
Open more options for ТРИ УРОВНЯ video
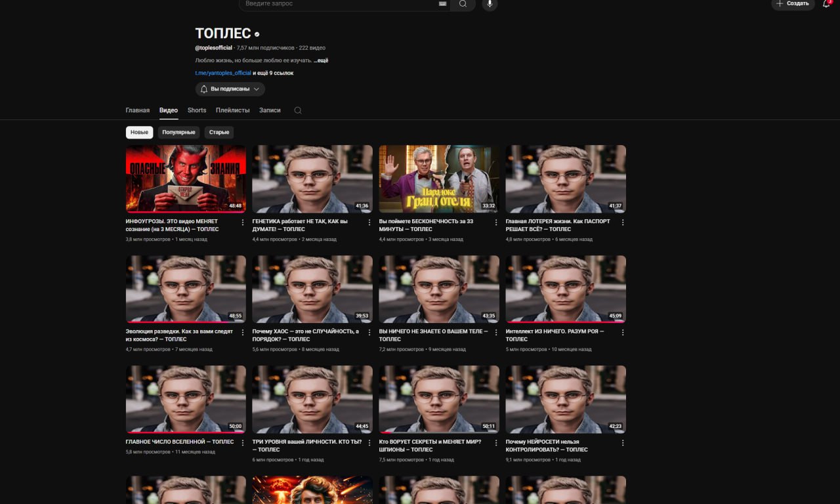pyautogui.click(x=369, y=443)
